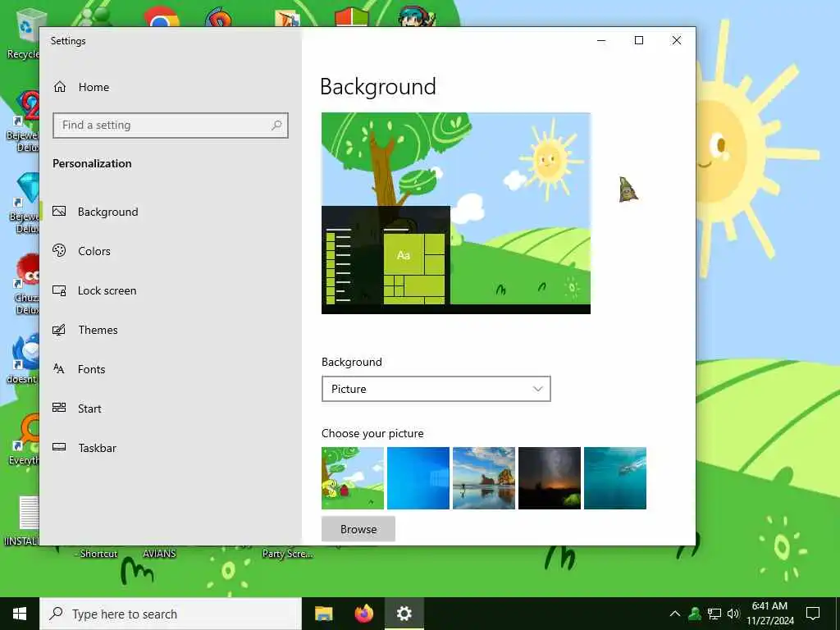Select the Party Scre... desktop item label
The height and width of the screenshot is (630, 840).
(x=288, y=554)
